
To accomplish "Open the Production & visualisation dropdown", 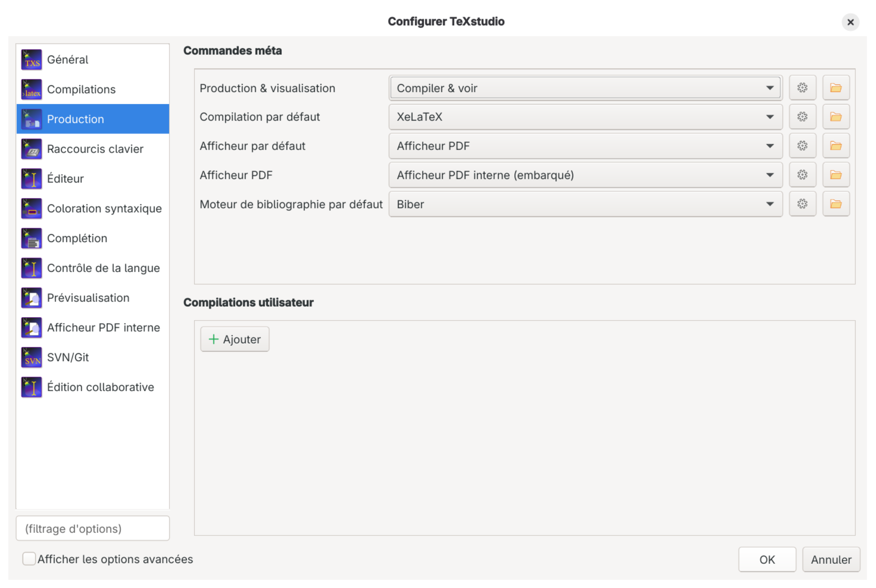I will 585,88.
